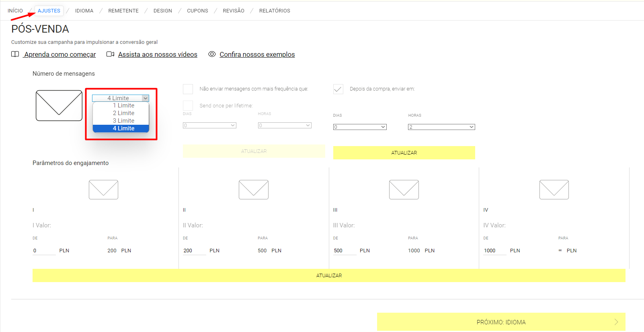Viewport: 644px width, 332px height.
Task: Toggle 'Send once per lifetime' checkbox
Action: pyautogui.click(x=188, y=105)
